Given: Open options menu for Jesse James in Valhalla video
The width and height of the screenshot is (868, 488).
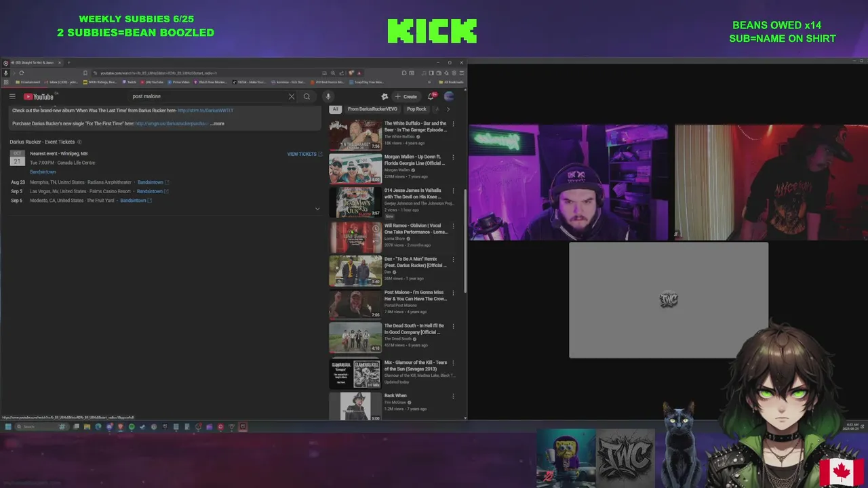Looking at the screenshot, I should [454, 191].
